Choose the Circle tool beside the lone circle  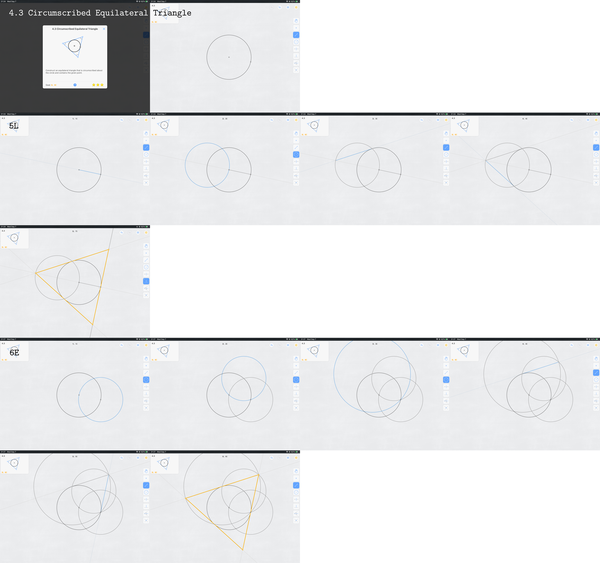pyautogui.click(x=296, y=42)
